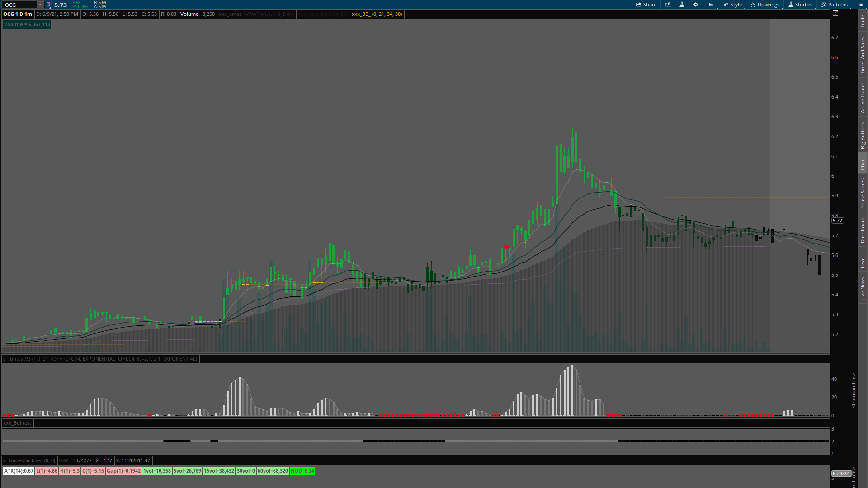Click the price axis auto-scale icon

835,14
